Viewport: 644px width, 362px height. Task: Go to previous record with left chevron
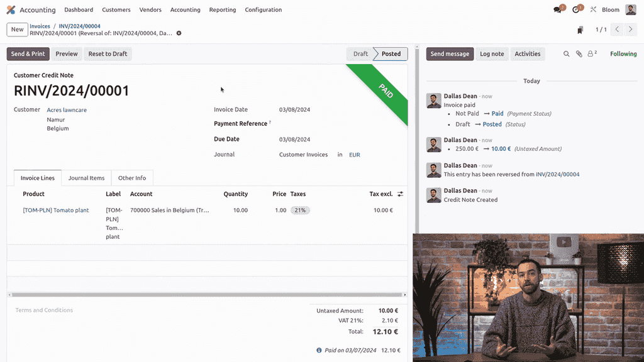(617, 29)
